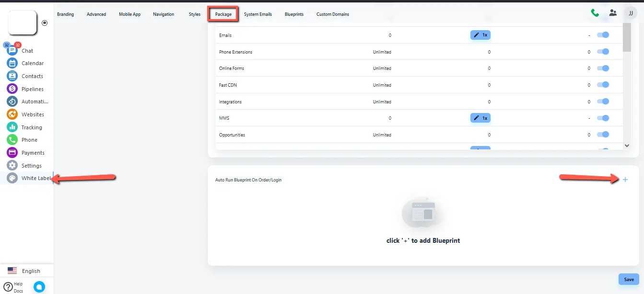
Task: Open the Tracking chart icon
Action: (12, 127)
